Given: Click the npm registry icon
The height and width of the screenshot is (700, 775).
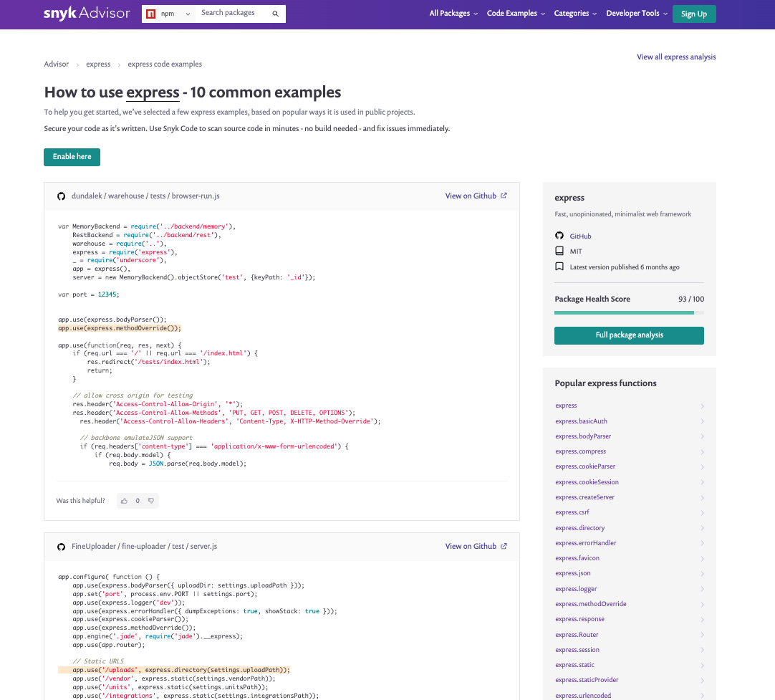Looking at the screenshot, I should click(151, 14).
